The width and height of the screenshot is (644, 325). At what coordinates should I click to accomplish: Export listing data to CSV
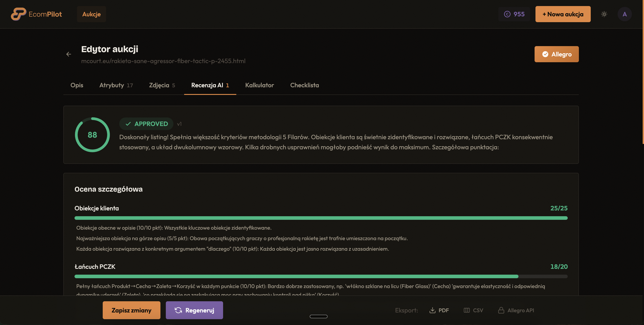tap(473, 310)
